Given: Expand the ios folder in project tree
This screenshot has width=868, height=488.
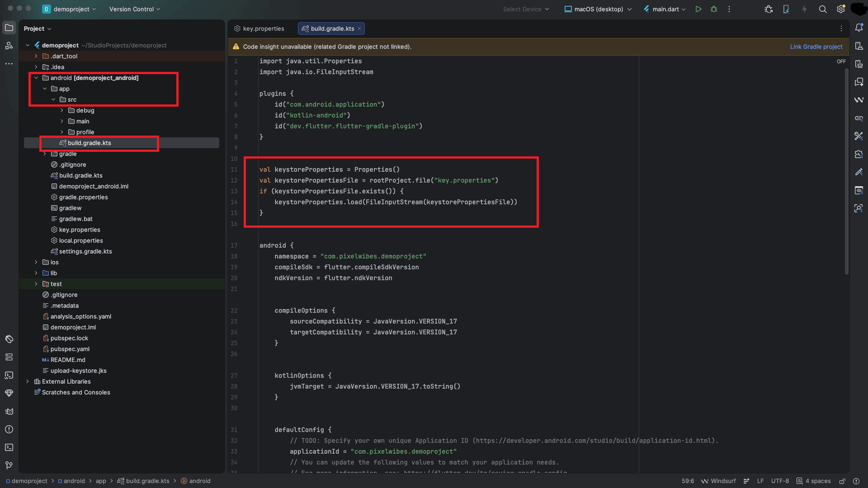Looking at the screenshot, I should pos(36,262).
